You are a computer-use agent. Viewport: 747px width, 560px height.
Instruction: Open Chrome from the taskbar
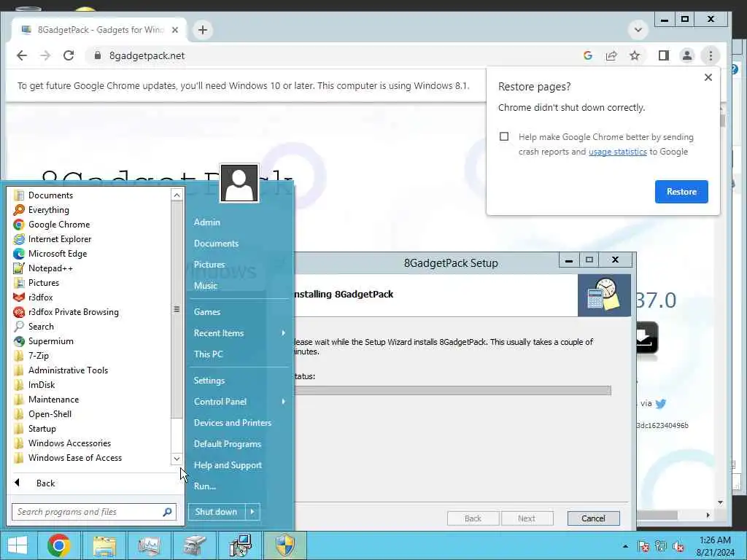[58, 545]
